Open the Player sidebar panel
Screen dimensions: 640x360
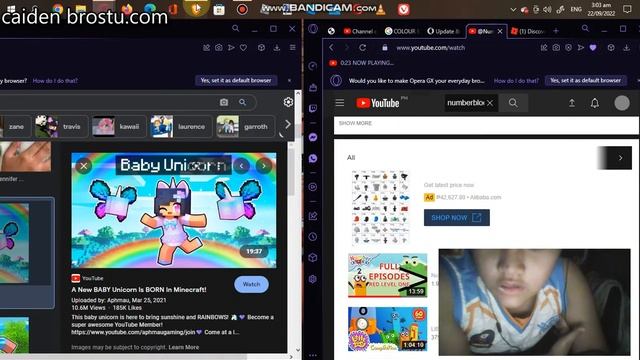313,187
